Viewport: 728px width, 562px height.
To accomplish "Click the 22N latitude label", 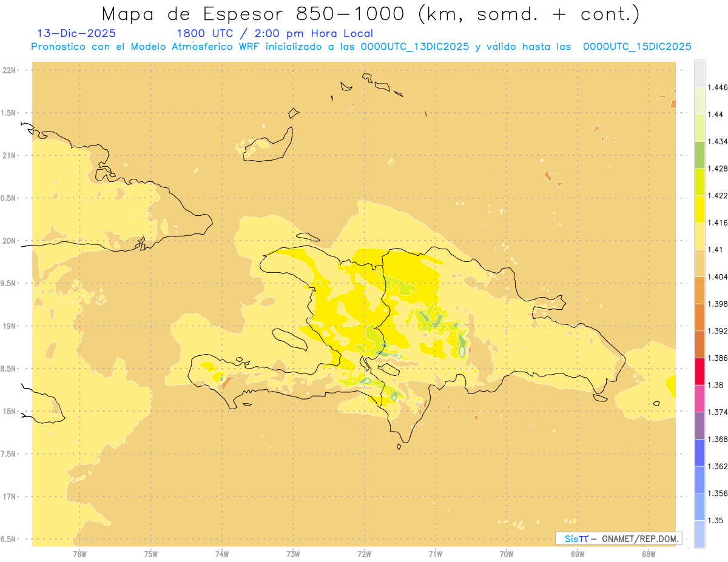I will coord(10,70).
